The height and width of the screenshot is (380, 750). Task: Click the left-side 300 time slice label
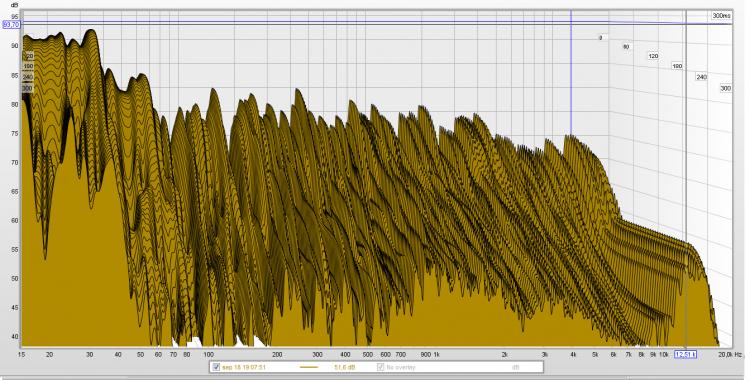(27, 88)
